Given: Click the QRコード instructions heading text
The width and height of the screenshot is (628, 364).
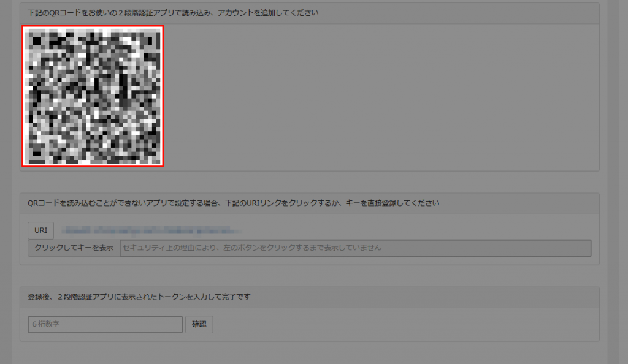Looking at the screenshot, I should 173,13.
